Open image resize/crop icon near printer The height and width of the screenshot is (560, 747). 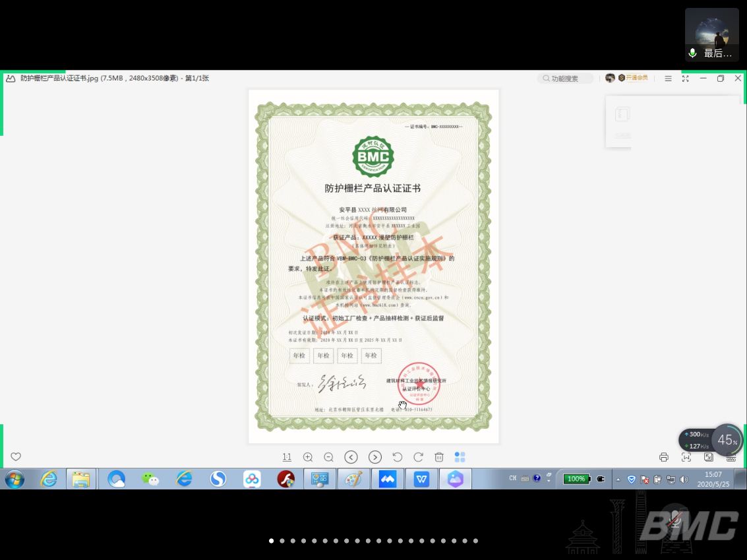point(709,457)
